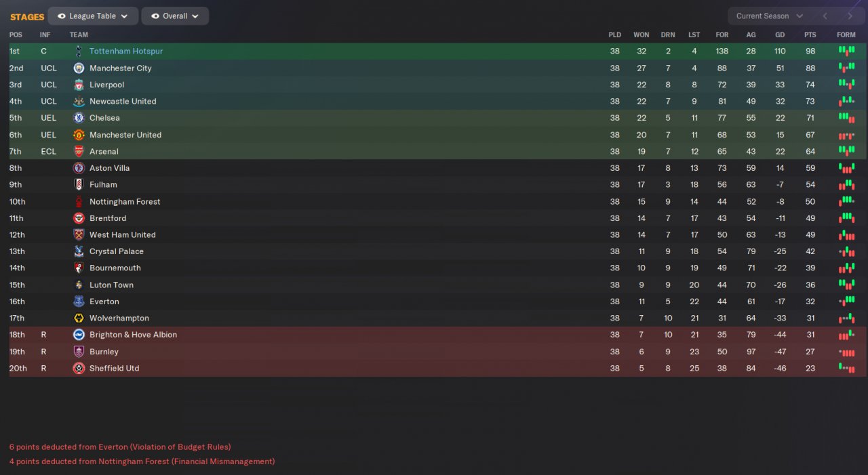868x475 pixels.
Task: Click Tottenham Hotspur's form indicator bars
Action: tap(846, 51)
